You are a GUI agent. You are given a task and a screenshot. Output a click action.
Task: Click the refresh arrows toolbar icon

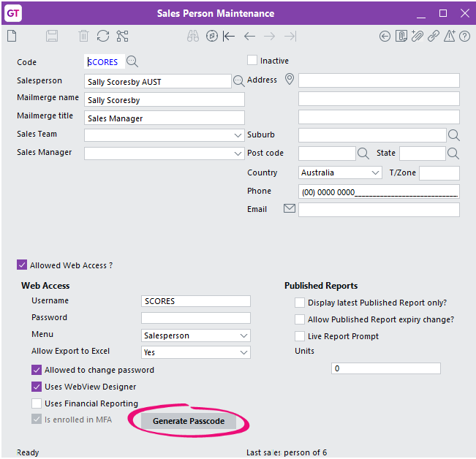click(x=103, y=36)
